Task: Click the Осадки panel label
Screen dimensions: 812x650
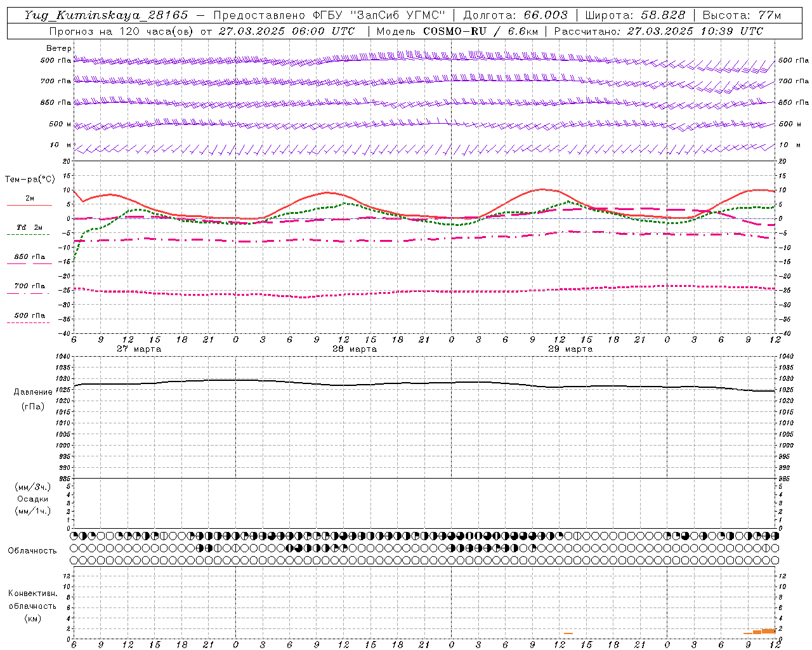Action: click(x=33, y=500)
